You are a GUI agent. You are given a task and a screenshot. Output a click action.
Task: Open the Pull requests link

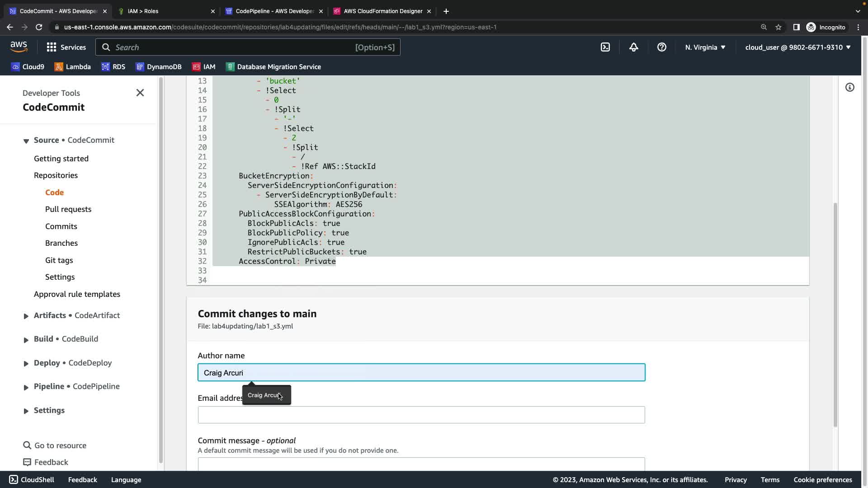coord(68,209)
